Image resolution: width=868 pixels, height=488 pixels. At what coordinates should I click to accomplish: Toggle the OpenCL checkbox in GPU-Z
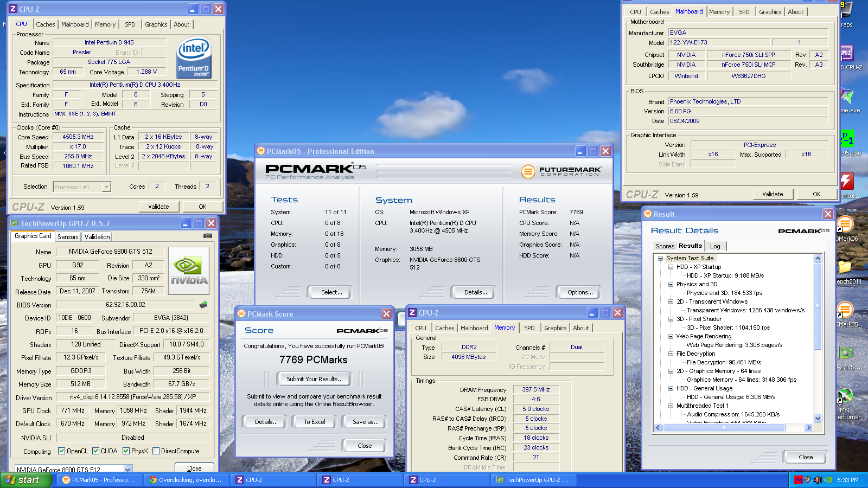click(x=62, y=451)
